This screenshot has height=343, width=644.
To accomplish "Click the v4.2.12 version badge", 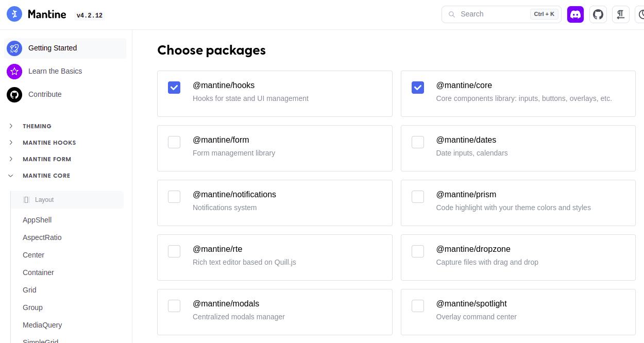I will 90,15.
